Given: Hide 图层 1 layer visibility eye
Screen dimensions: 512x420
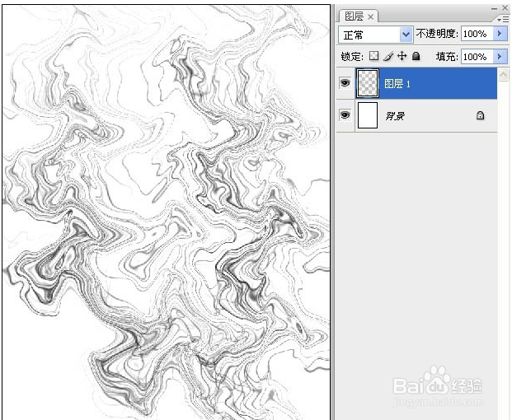Looking at the screenshot, I should tap(345, 83).
